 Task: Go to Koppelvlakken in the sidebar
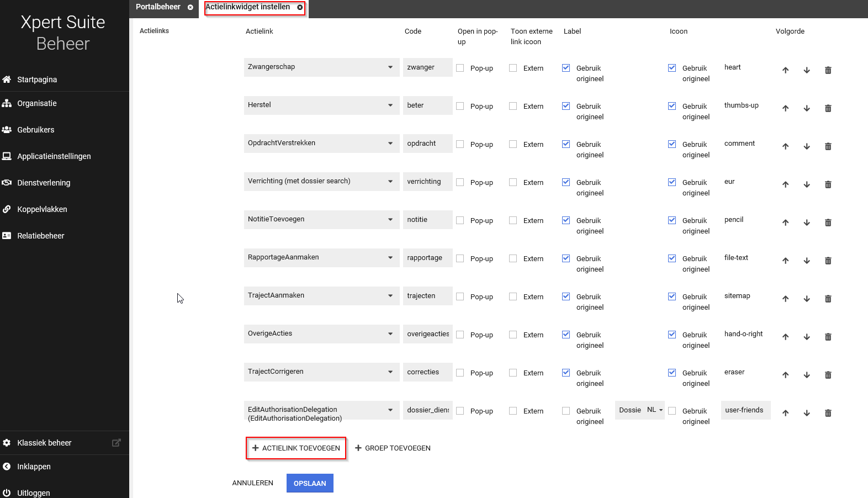42,209
